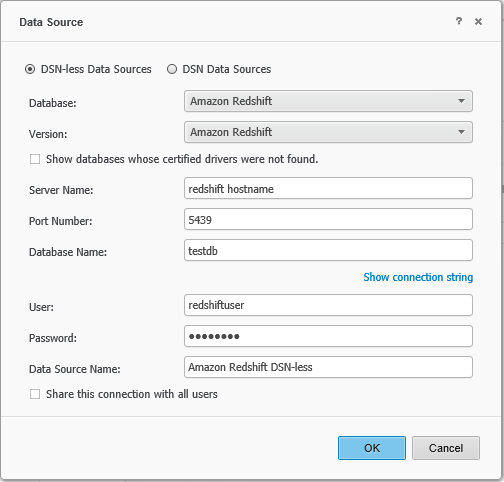Click the Server Name field
The height and width of the screenshot is (482, 504).
328,188
